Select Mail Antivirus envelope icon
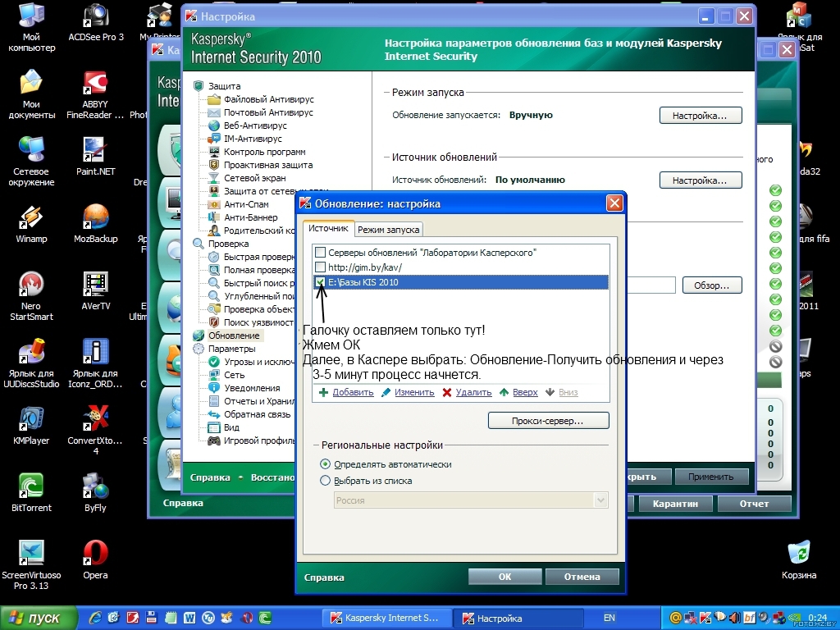Screen dimensions: 840x630 214,112
